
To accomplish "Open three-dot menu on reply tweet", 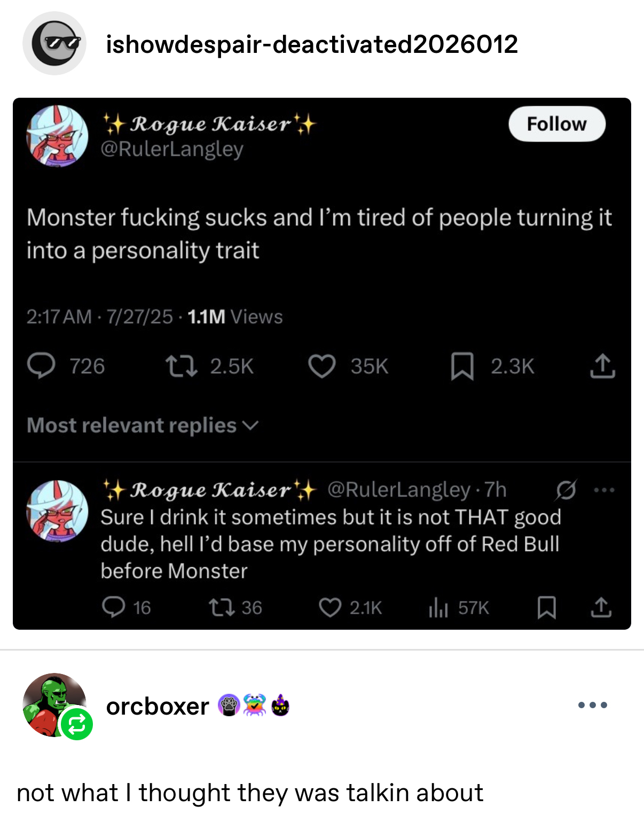I will pyautogui.click(x=604, y=490).
